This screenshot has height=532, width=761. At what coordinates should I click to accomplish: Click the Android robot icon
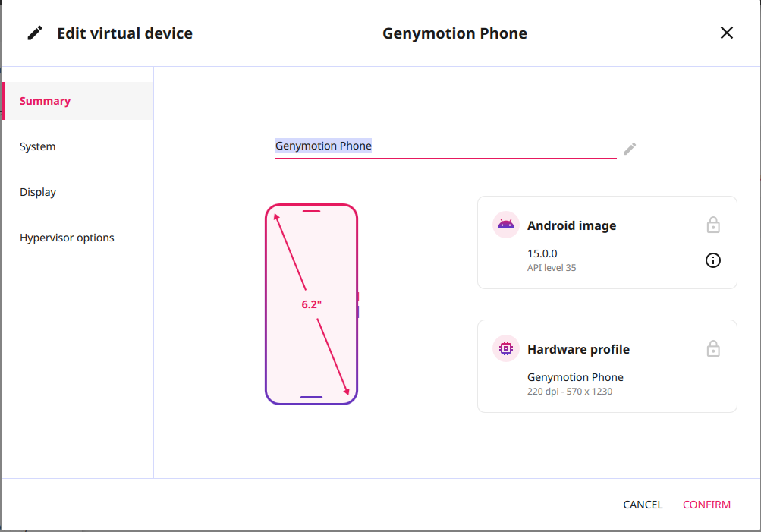coord(505,225)
